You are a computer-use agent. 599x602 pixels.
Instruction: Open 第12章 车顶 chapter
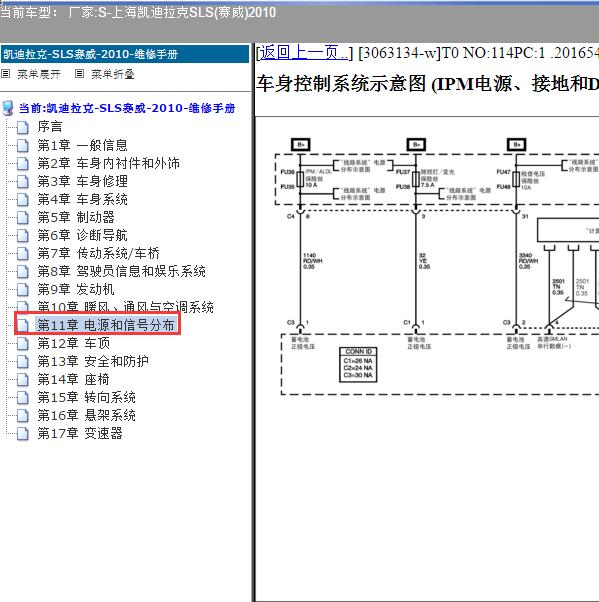pyautogui.click(x=74, y=344)
